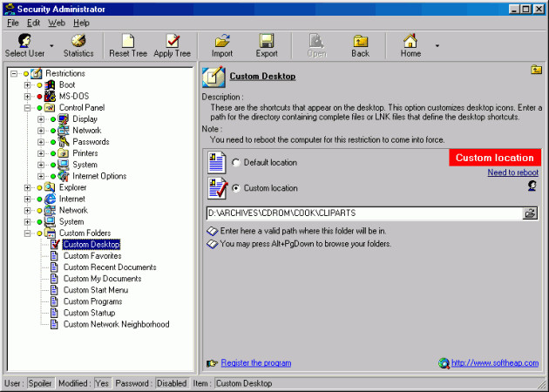549x392 pixels.
Task: Open the Help menu
Action: (x=81, y=24)
